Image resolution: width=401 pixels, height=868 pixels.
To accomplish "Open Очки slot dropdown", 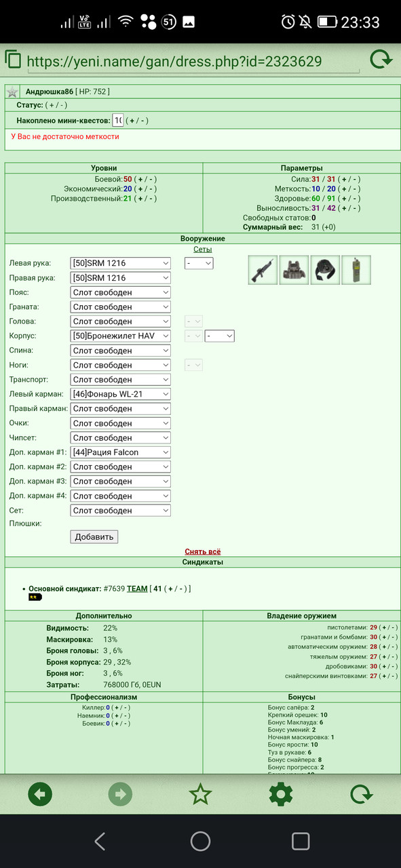I will click(x=120, y=423).
